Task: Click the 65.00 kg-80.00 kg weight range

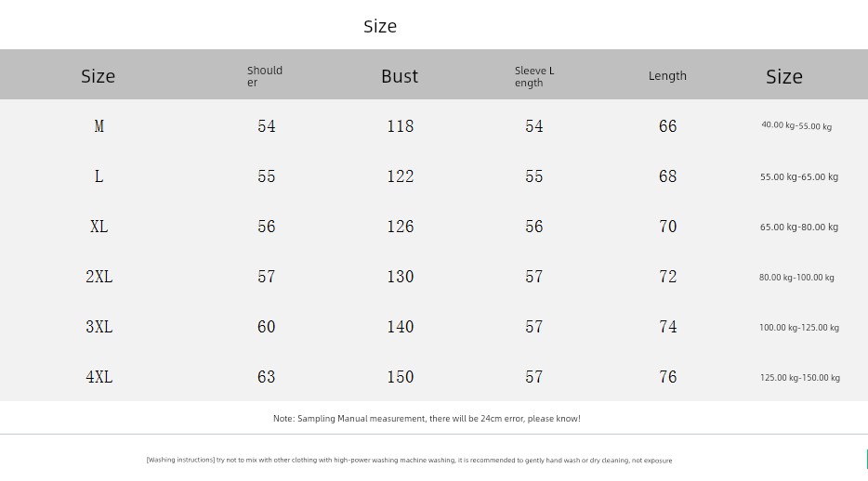Action: [x=799, y=227]
